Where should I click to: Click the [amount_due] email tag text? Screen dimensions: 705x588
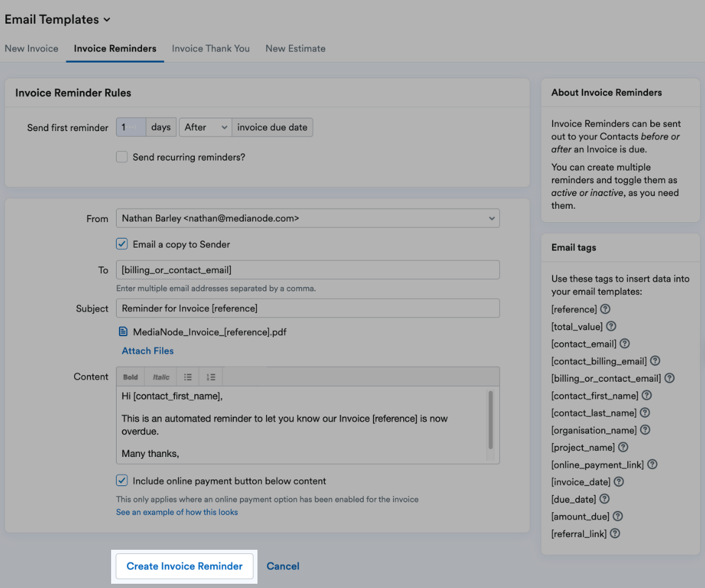(x=581, y=516)
